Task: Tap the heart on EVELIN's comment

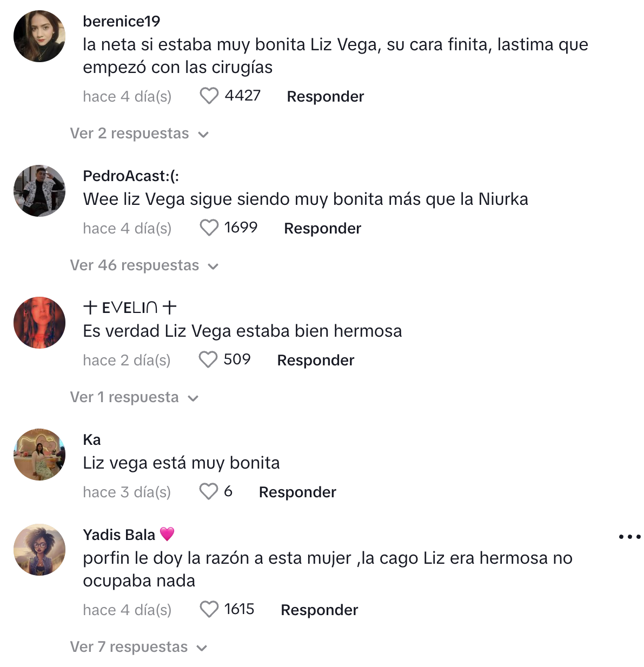Action: [x=208, y=360]
